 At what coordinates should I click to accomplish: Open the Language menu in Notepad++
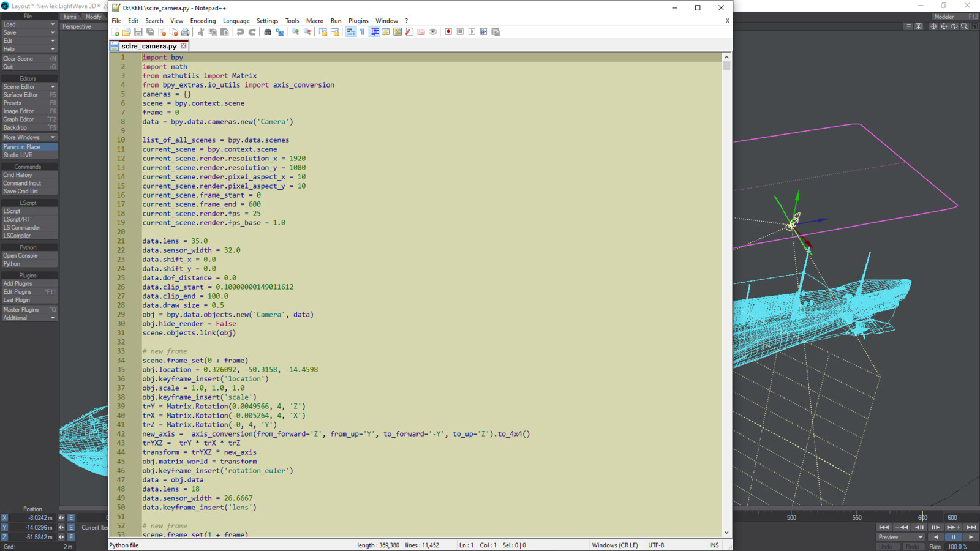click(x=236, y=21)
